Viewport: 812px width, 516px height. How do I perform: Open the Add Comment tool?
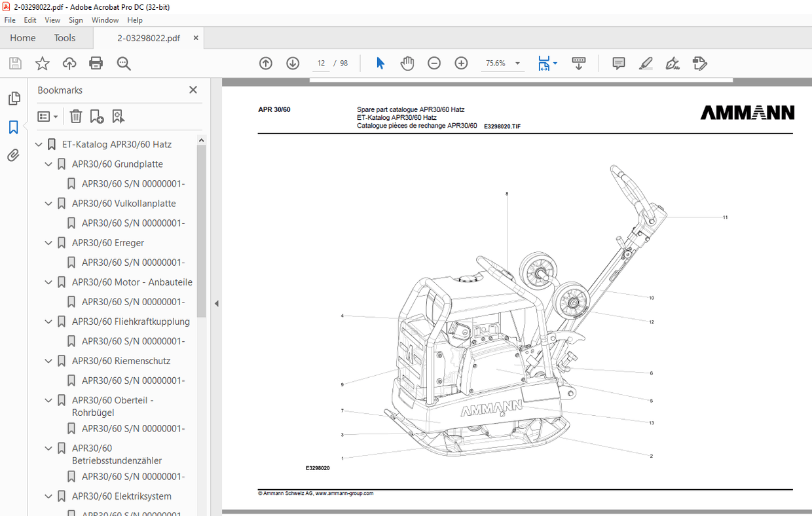[x=618, y=63]
